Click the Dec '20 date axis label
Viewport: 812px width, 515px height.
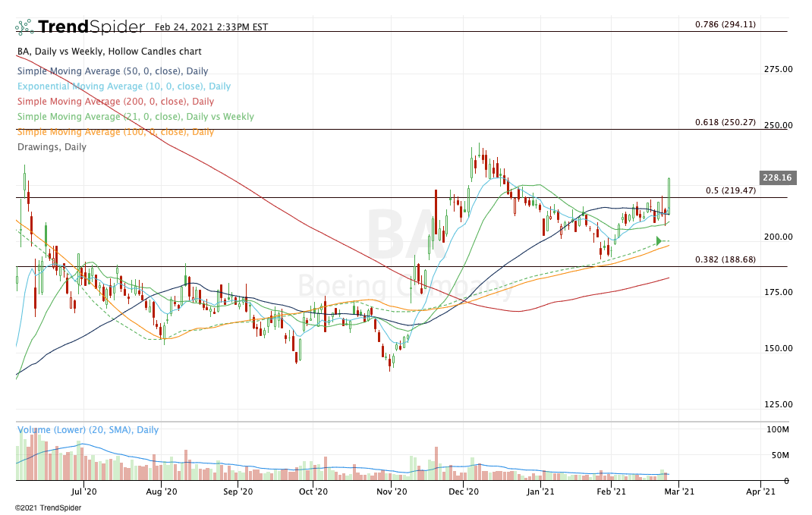coord(464,491)
